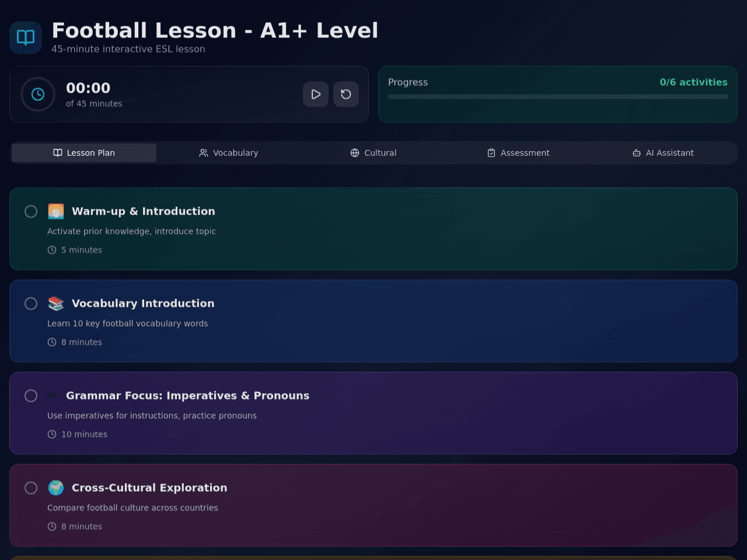
Task: Click the Progress label
Action: click(408, 82)
